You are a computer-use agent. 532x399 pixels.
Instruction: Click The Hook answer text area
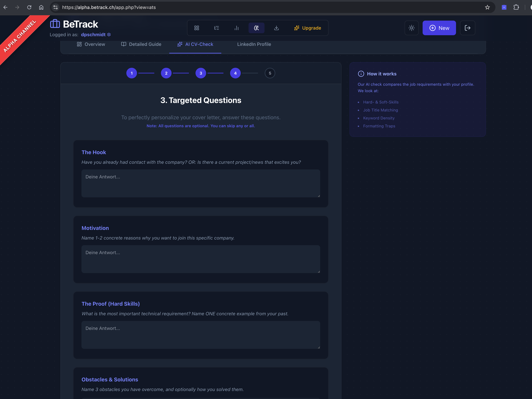click(201, 183)
